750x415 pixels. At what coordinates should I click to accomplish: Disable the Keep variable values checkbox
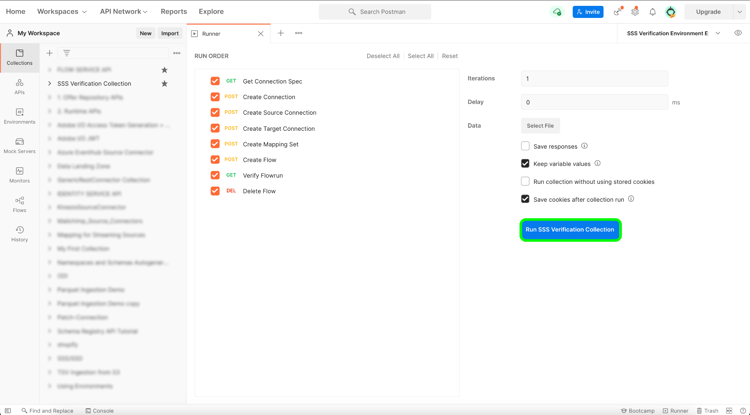tap(525, 164)
